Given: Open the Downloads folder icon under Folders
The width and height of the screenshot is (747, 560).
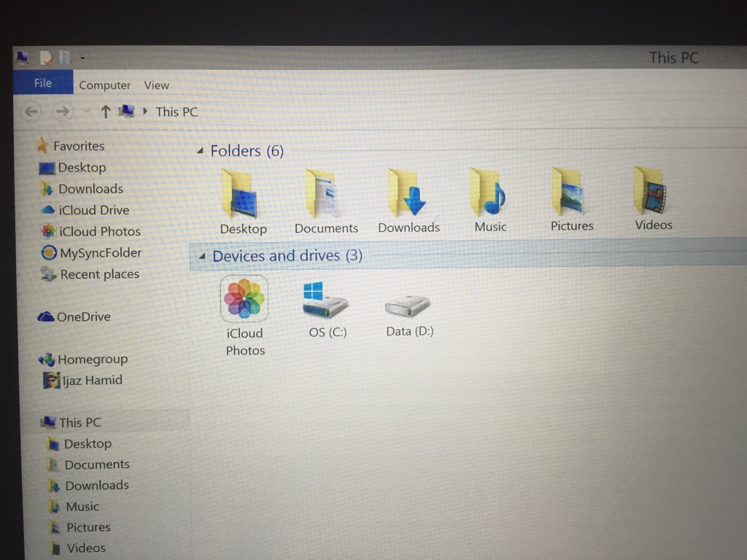Looking at the screenshot, I should tap(406, 192).
